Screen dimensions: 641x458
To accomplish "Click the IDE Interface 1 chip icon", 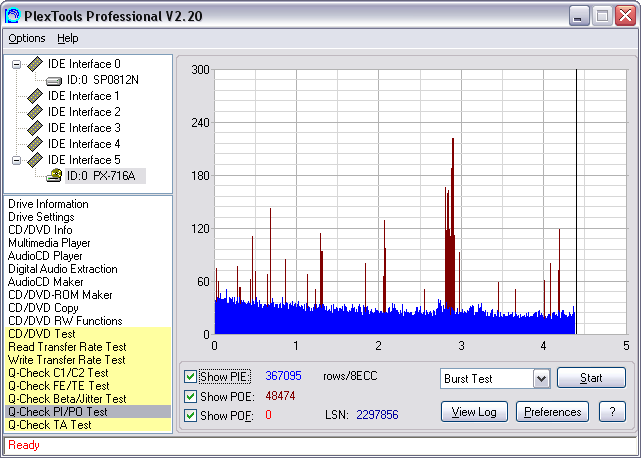I will (x=35, y=96).
